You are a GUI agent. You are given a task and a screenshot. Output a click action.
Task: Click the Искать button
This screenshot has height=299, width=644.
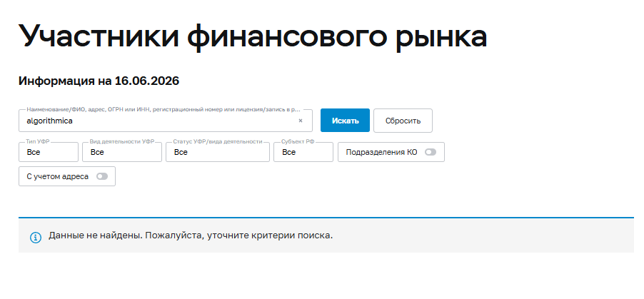click(x=345, y=121)
